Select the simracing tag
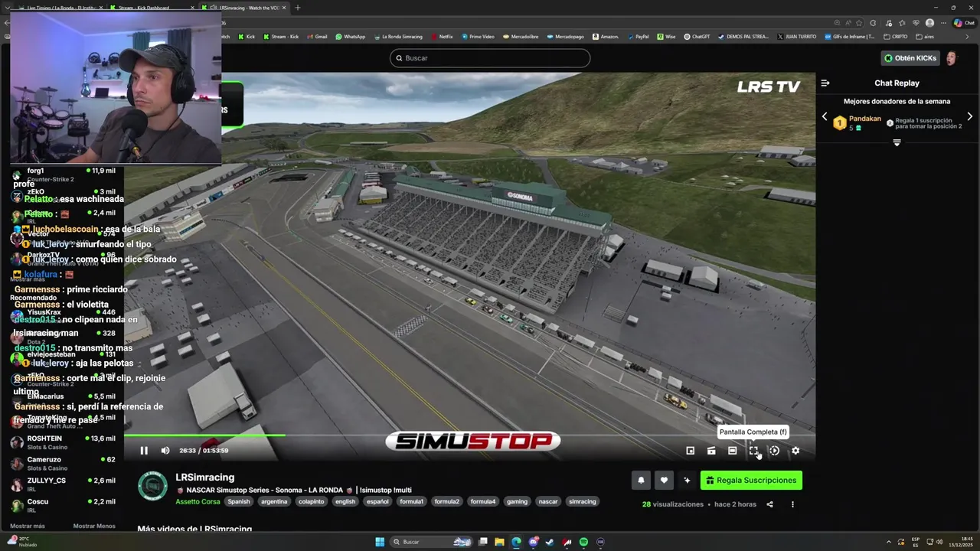The height and width of the screenshot is (551, 980). pyautogui.click(x=583, y=502)
